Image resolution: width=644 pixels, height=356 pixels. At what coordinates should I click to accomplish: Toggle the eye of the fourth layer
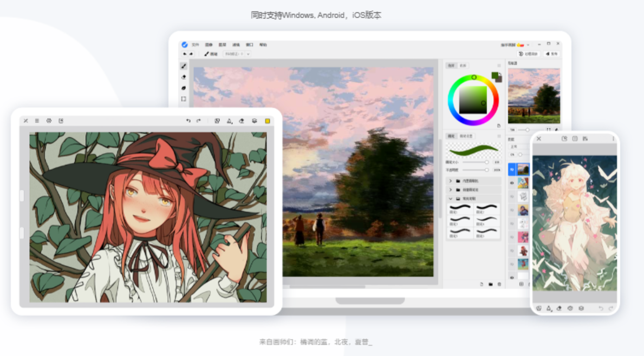click(x=512, y=210)
